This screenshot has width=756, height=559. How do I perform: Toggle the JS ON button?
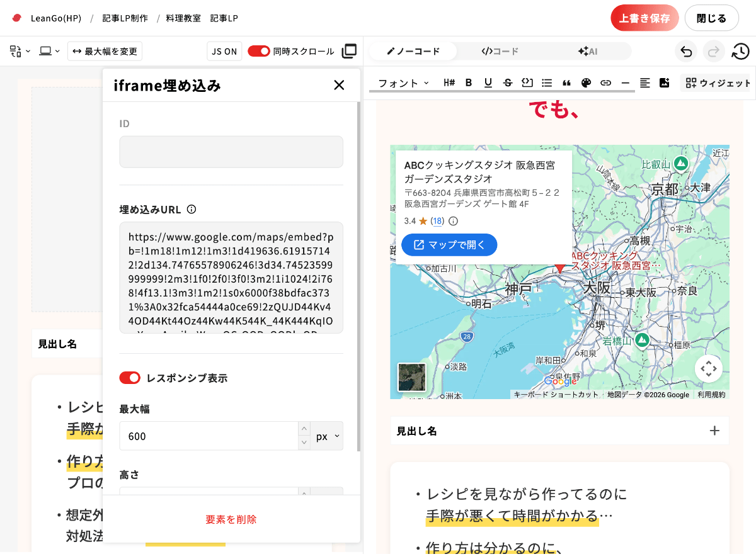point(224,51)
